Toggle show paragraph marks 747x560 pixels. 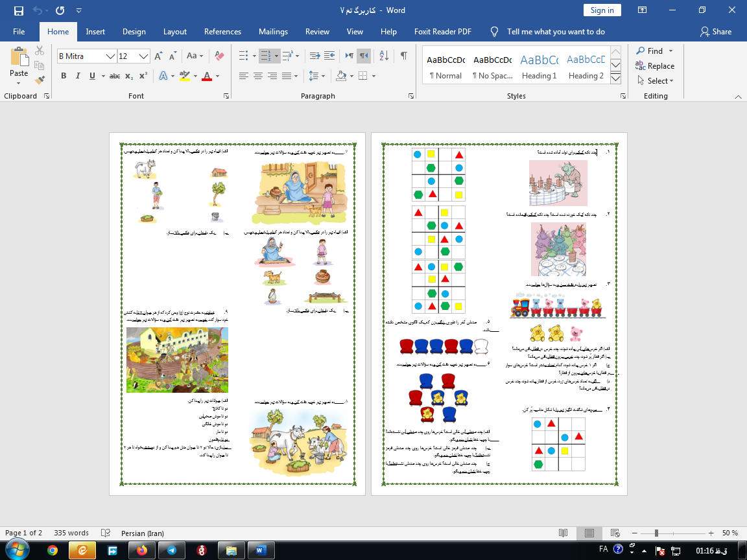coord(403,56)
